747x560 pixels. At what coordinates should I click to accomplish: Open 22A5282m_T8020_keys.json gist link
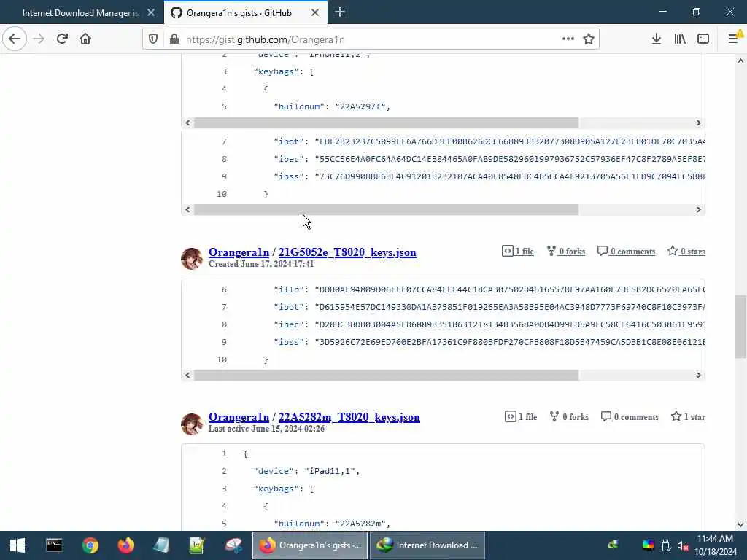349,417
